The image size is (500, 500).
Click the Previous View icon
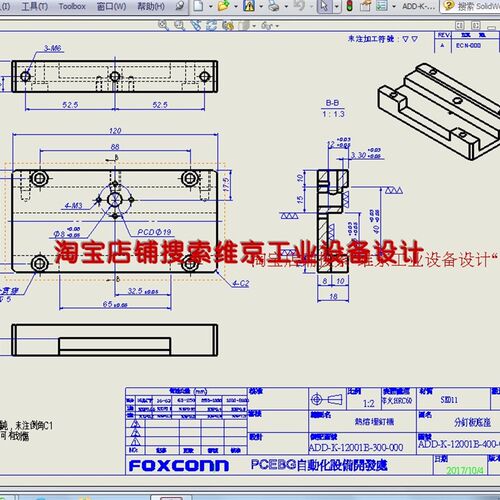(x=196, y=25)
